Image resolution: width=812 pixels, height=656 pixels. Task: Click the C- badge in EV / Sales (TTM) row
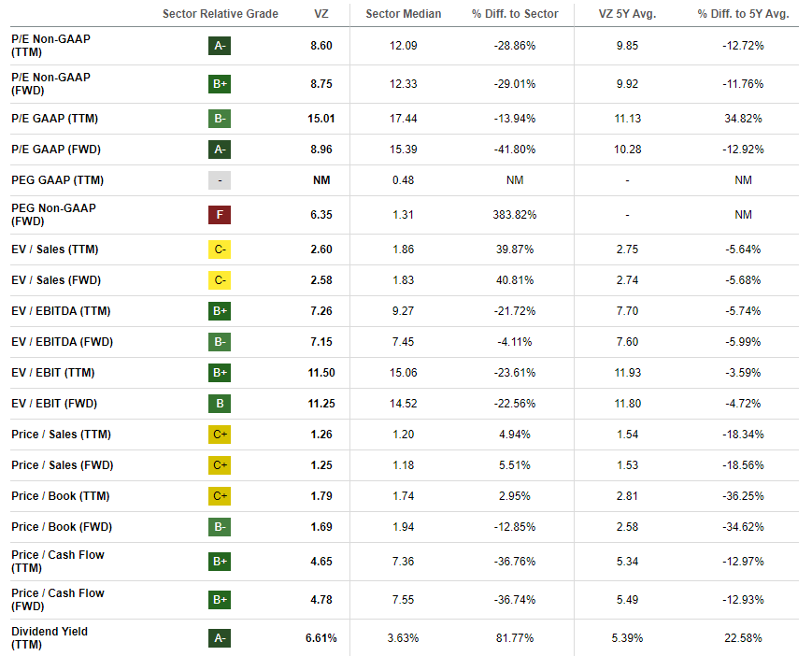click(220, 250)
